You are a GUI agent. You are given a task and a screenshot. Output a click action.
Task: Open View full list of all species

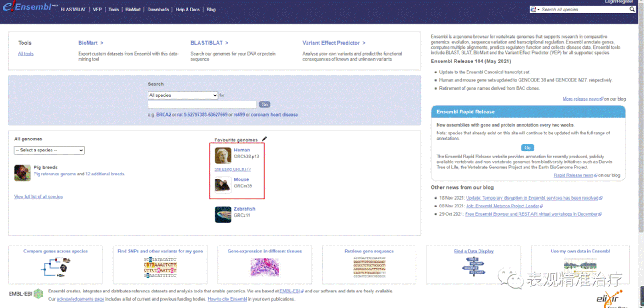38,196
